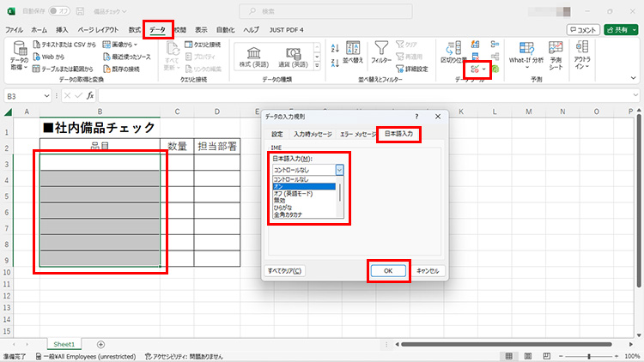Screen dimensions: 644x362
Task: Open the データ ribbon tab
Action: (x=157, y=29)
